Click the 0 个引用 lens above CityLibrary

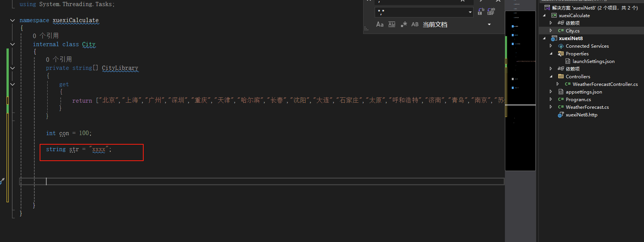[x=59, y=60]
